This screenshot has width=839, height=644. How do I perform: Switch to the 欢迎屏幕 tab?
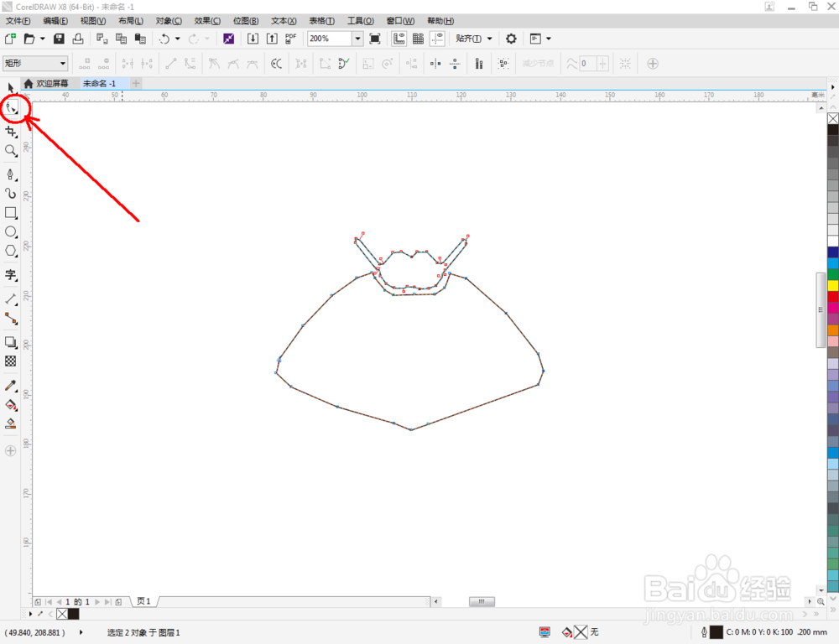coord(47,84)
